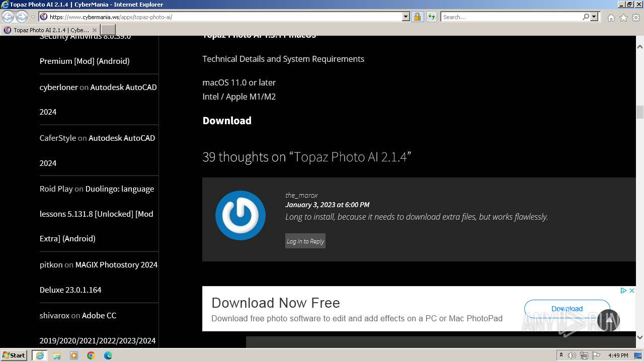Close the ad with the X icon

[x=632, y=291]
